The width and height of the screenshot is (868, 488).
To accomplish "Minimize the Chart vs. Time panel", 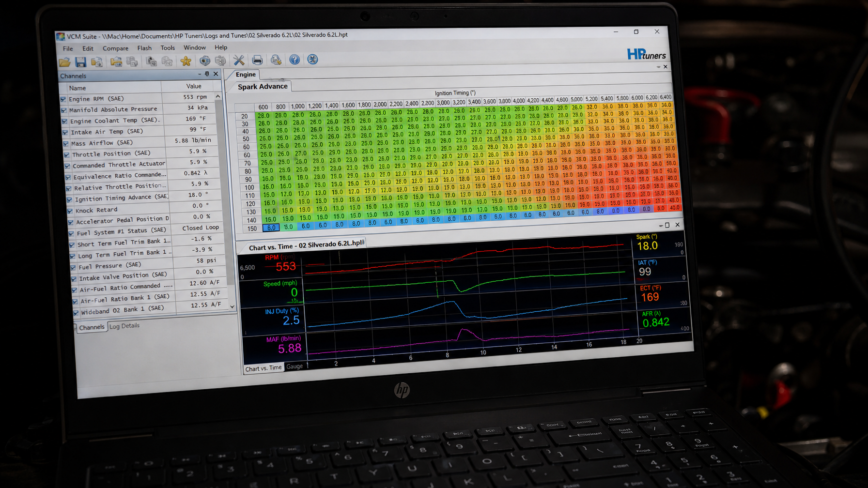I will (661, 226).
